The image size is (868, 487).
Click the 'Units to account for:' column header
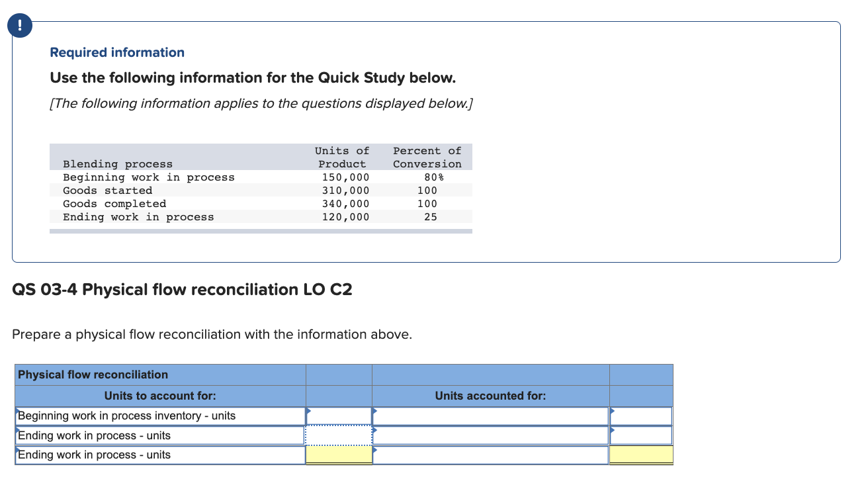point(160,396)
